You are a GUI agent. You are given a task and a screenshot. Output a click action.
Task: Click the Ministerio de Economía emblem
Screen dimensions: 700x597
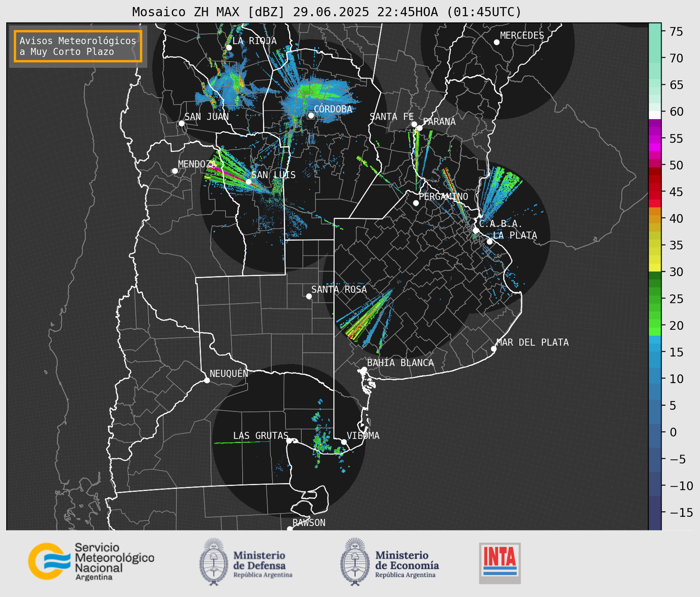point(354,562)
